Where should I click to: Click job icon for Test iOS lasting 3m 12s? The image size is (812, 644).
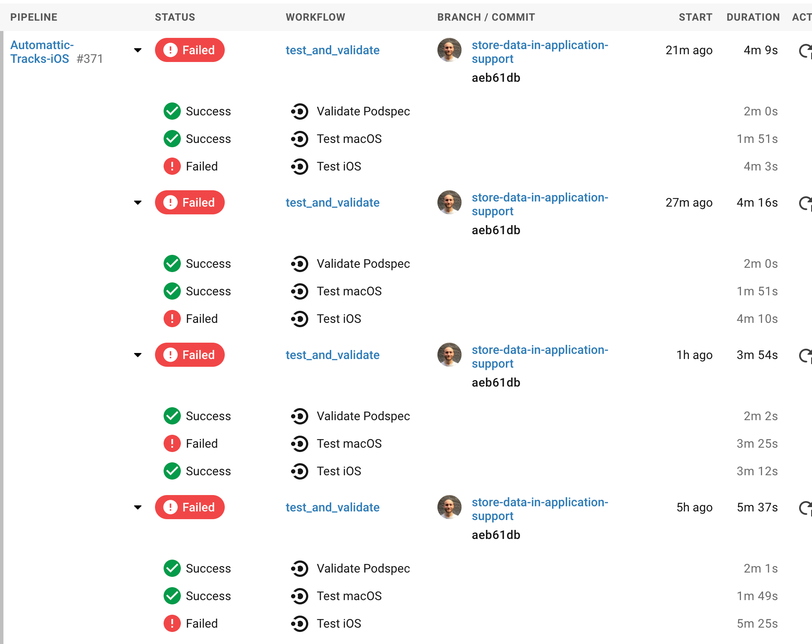[300, 471]
